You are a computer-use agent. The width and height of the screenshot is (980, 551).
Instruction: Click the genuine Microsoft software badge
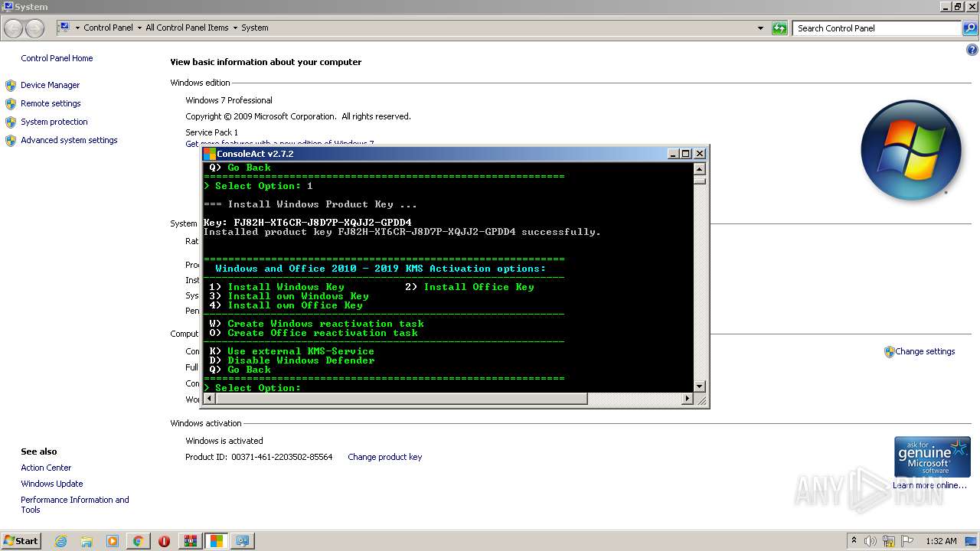(x=932, y=457)
